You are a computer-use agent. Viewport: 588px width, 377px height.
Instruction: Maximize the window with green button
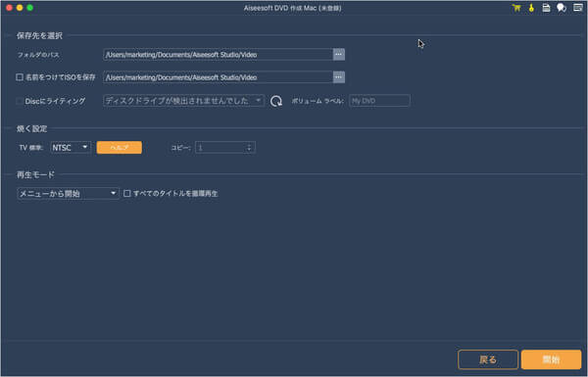30,8
